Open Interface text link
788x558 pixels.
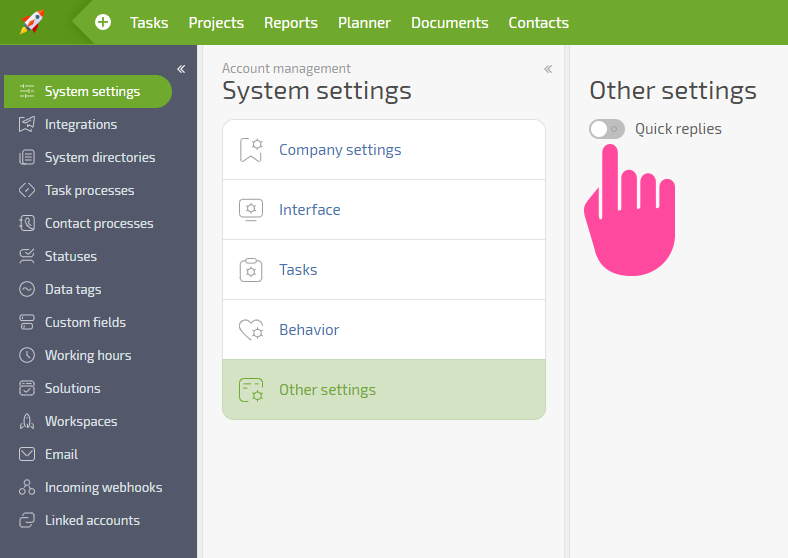coord(310,210)
